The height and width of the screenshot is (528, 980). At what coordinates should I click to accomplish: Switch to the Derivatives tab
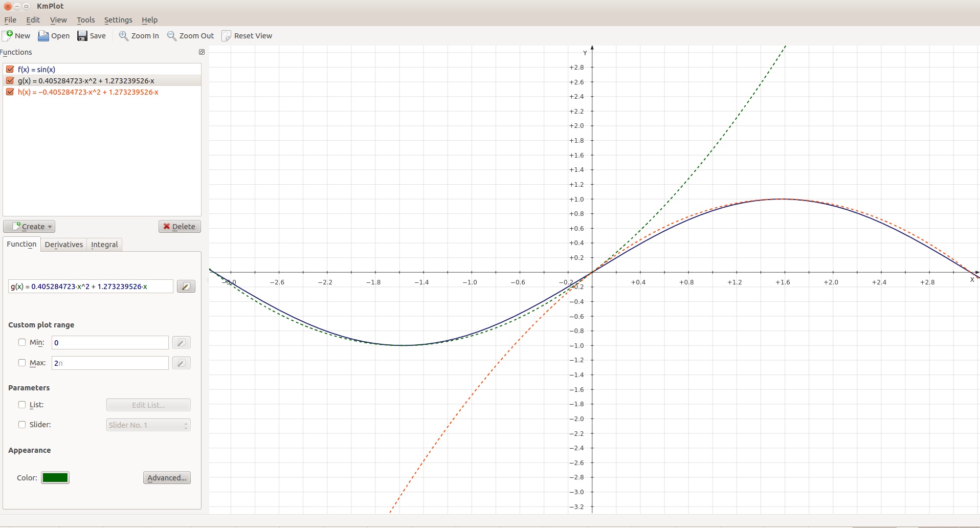64,245
